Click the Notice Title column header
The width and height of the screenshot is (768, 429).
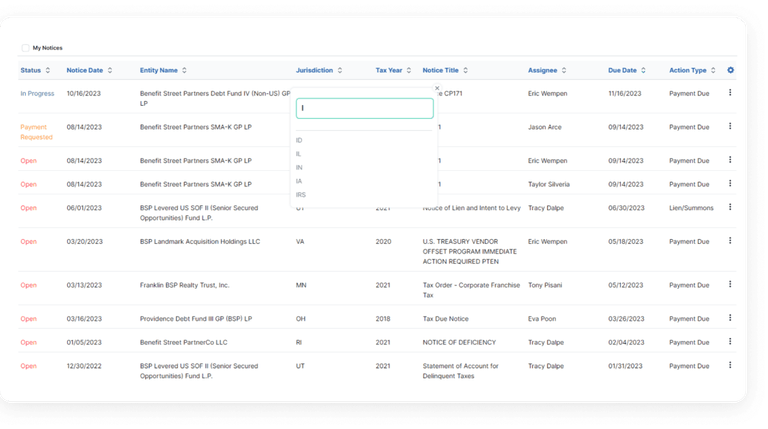tap(440, 71)
